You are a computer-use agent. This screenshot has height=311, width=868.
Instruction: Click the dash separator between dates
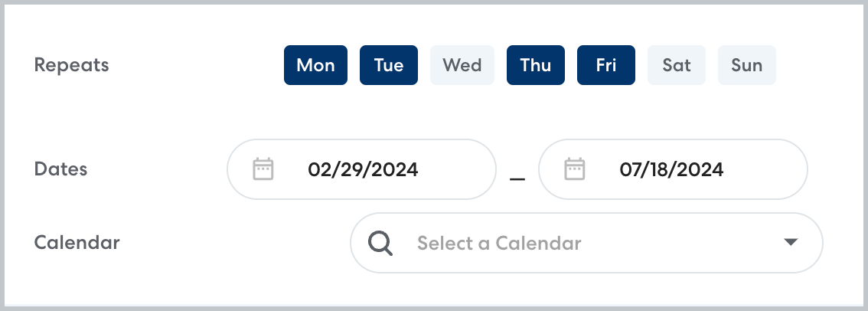[517, 178]
